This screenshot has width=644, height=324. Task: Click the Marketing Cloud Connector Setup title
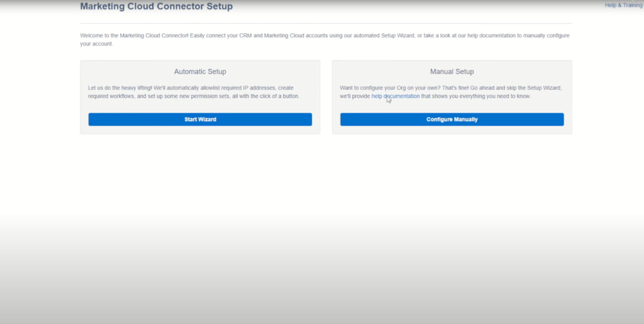156,7
